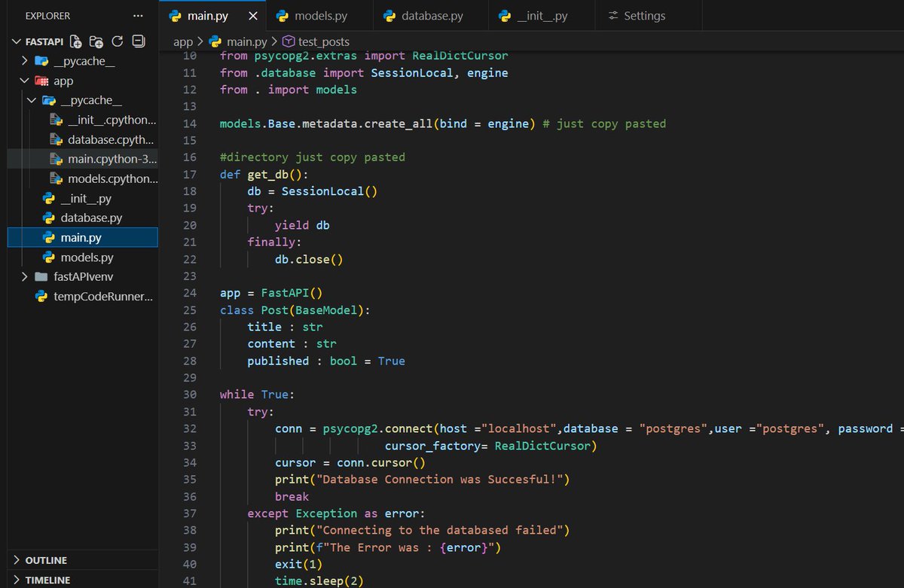Click the app breadcrumb segment
This screenshot has width=904, height=588.
coord(183,42)
